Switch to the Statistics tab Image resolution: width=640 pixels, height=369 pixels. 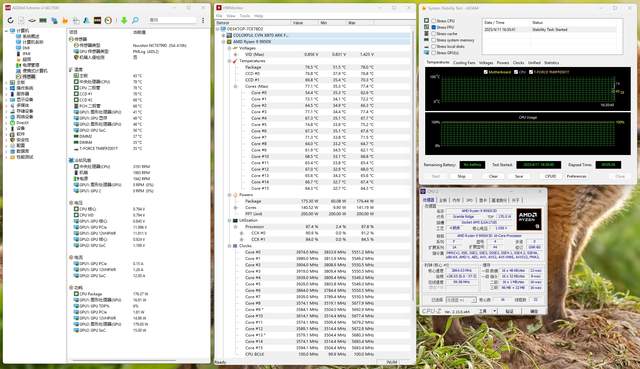tap(551, 63)
